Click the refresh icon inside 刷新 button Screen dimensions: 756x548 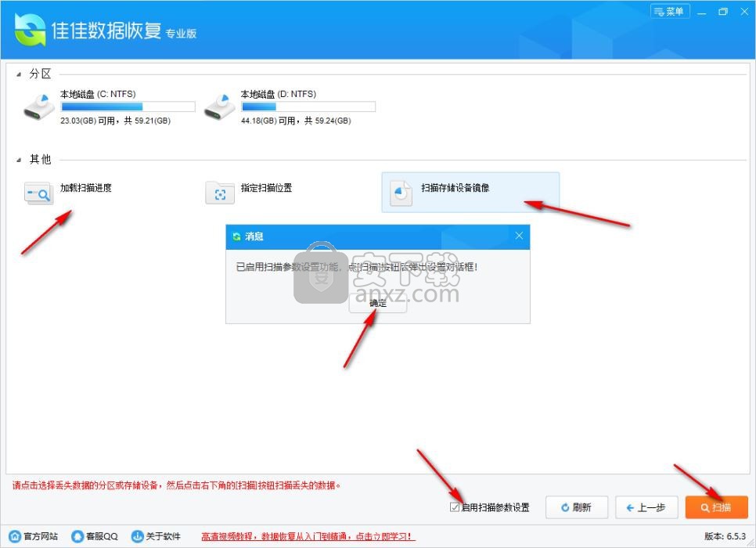click(x=565, y=507)
